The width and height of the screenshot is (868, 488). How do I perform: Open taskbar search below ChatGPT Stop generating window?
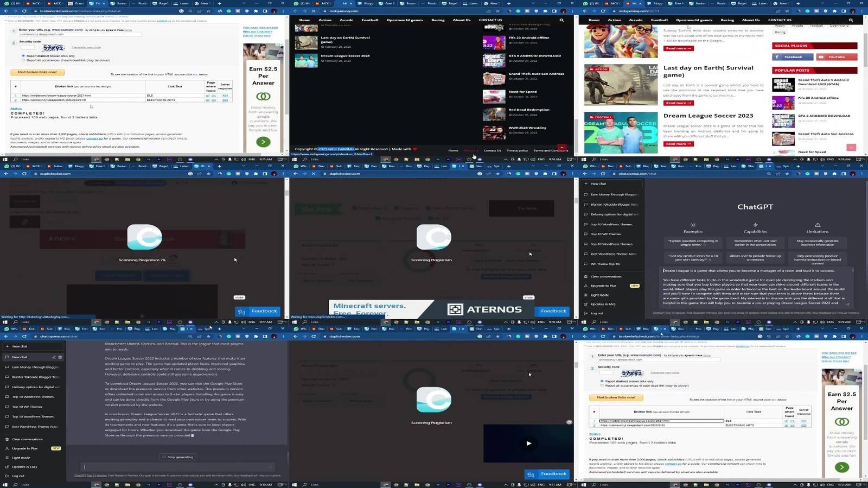click(16, 485)
